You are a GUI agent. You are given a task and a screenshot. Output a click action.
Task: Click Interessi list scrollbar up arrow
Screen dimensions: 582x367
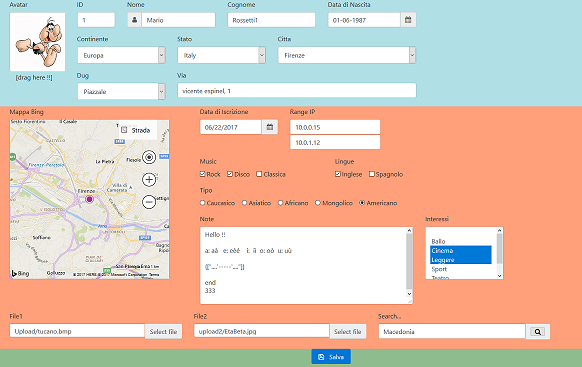[x=500, y=230]
